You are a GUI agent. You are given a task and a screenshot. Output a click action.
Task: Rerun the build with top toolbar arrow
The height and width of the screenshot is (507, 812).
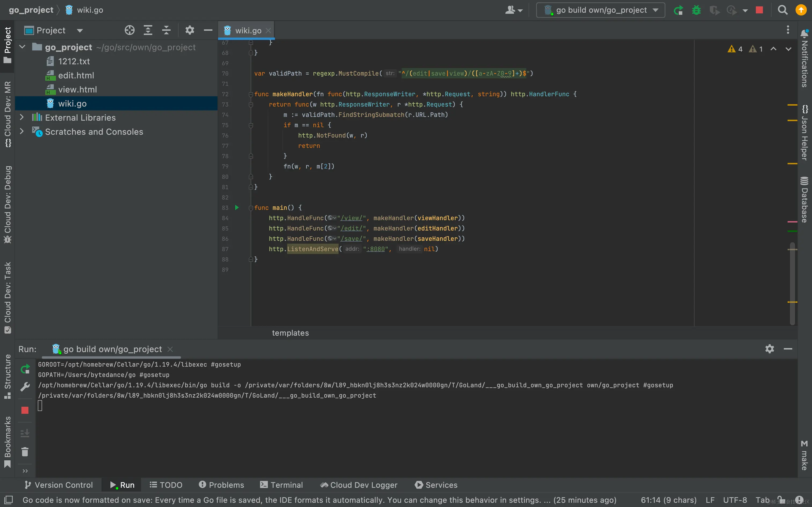(x=678, y=10)
